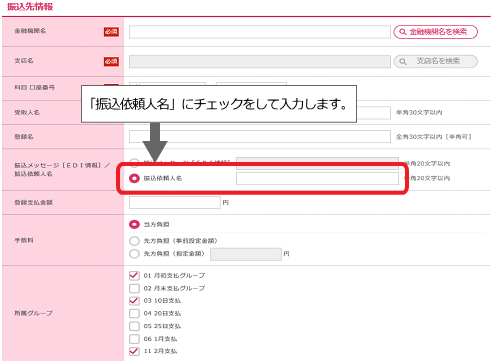Click the 金融機関名 row label
This screenshot has width=492, height=361.
(x=30, y=31)
